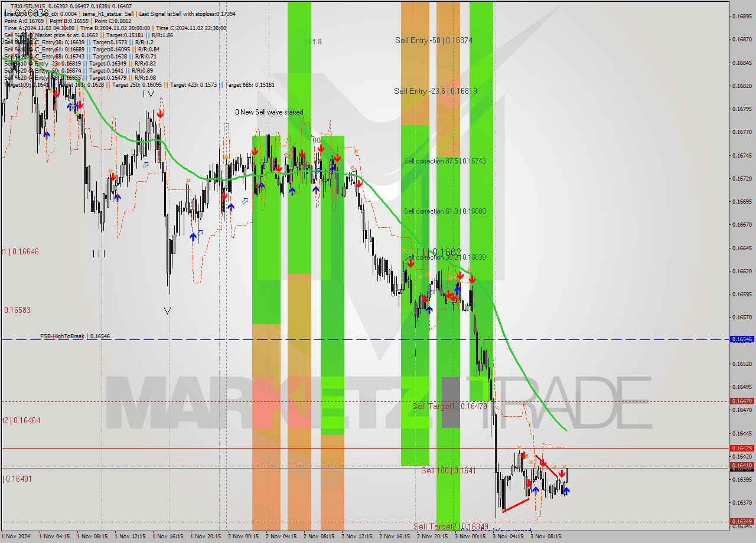Select the '3 Nov 04:15' time axis label
Screen dimensions: 756x543
(507, 537)
